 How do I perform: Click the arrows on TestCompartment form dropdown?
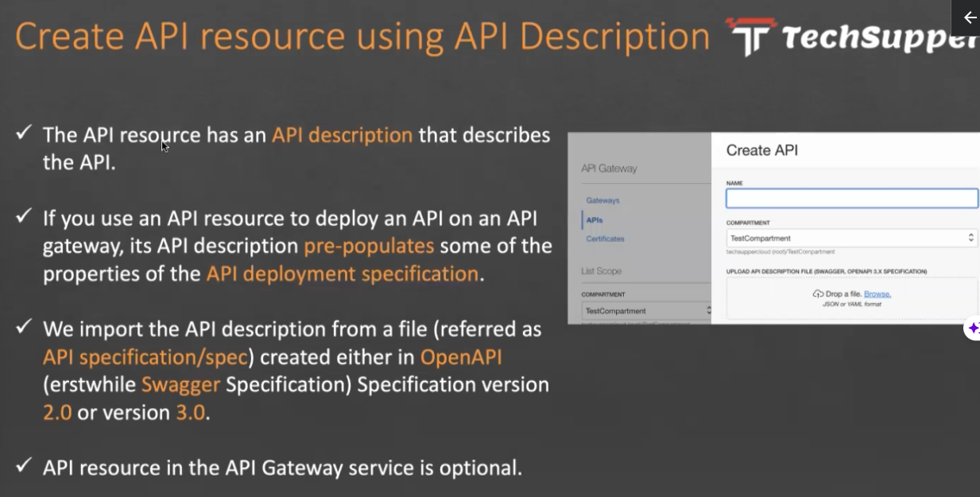(x=970, y=238)
